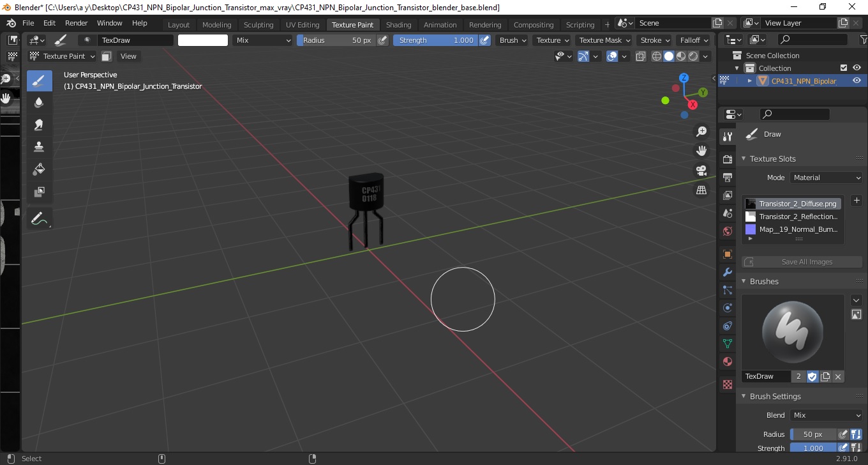
Task: Click the pan view hand icon
Action: point(701,151)
